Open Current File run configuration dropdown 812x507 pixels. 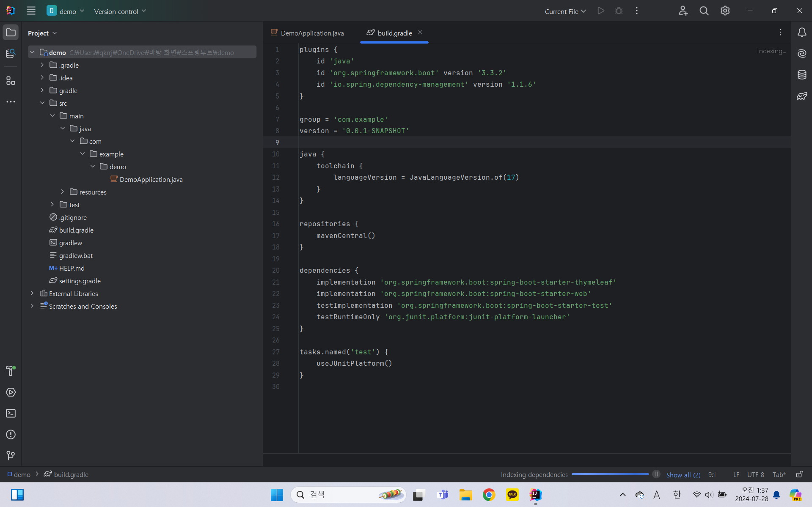coord(565,11)
